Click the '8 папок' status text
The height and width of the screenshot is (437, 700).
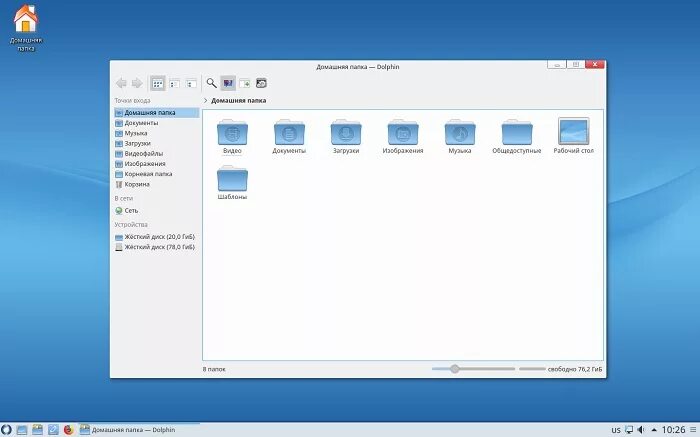(214, 369)
